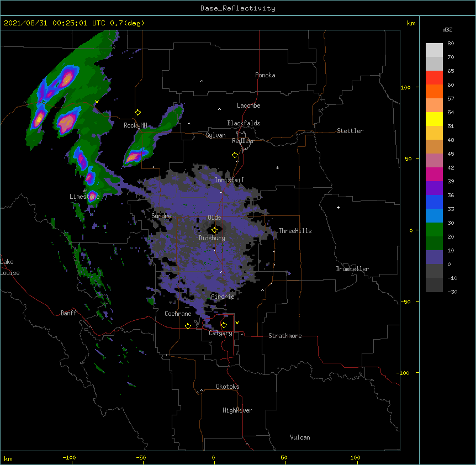Click the Lake Louise label
476x465 pixels.
[x=10, y=267]
